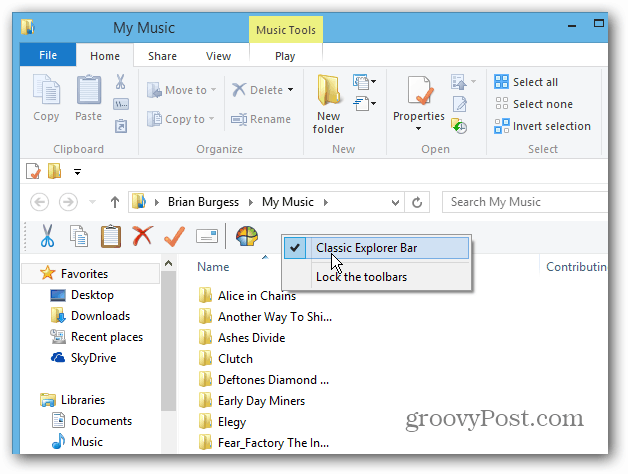Click the Open icon in Open group

click(x=459, y=82)
